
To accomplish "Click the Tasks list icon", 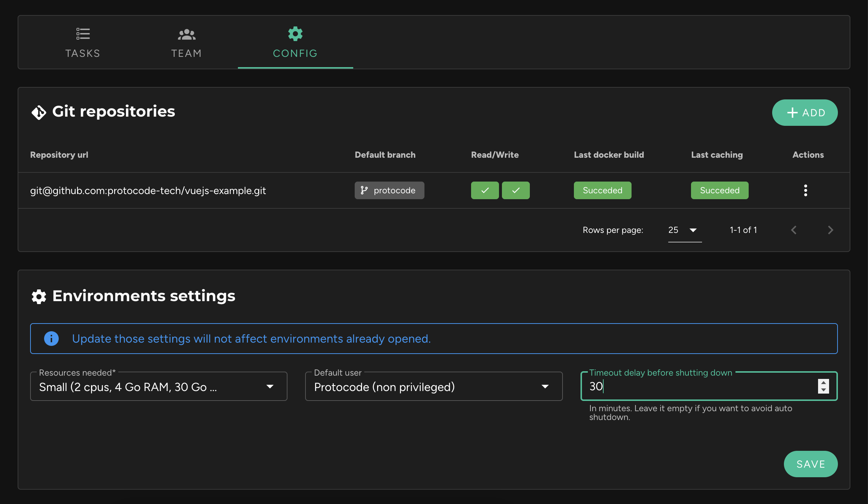I will [x=83, y=34].
